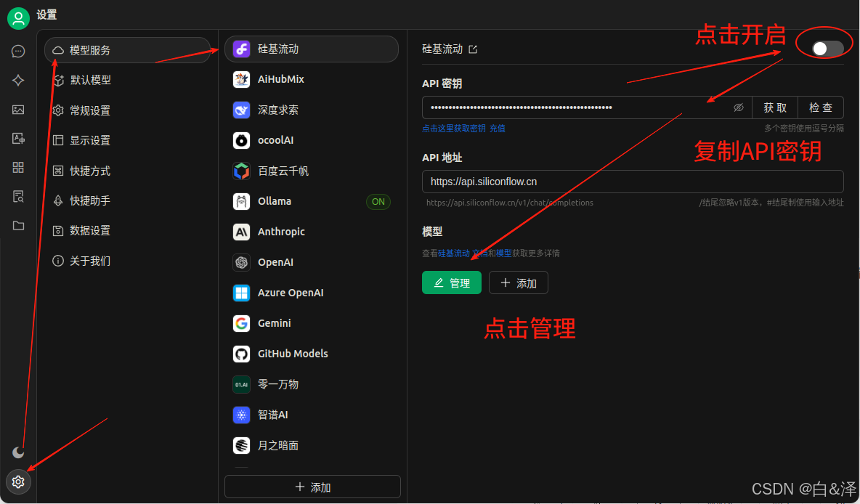Click the settings gear icon in sidebar
This screenshot has height=504, width=860.
coord(18,481)
